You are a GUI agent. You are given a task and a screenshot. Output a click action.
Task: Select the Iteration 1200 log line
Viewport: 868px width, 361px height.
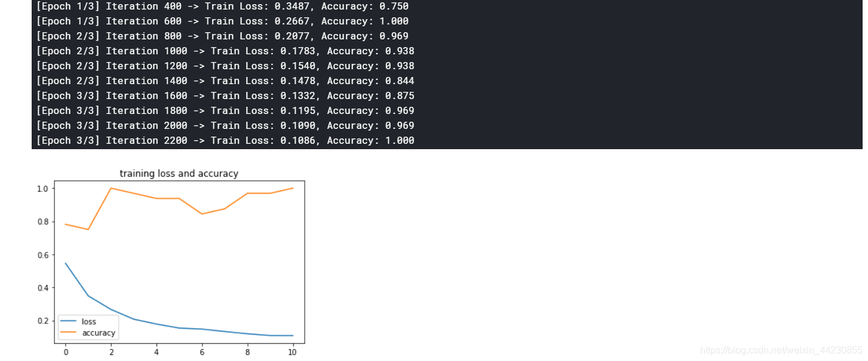point(225,66)
